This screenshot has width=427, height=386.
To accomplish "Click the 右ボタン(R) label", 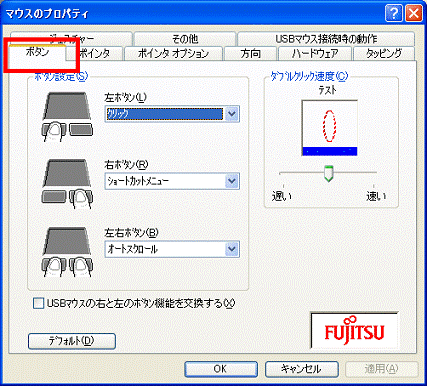I will 126,165.
